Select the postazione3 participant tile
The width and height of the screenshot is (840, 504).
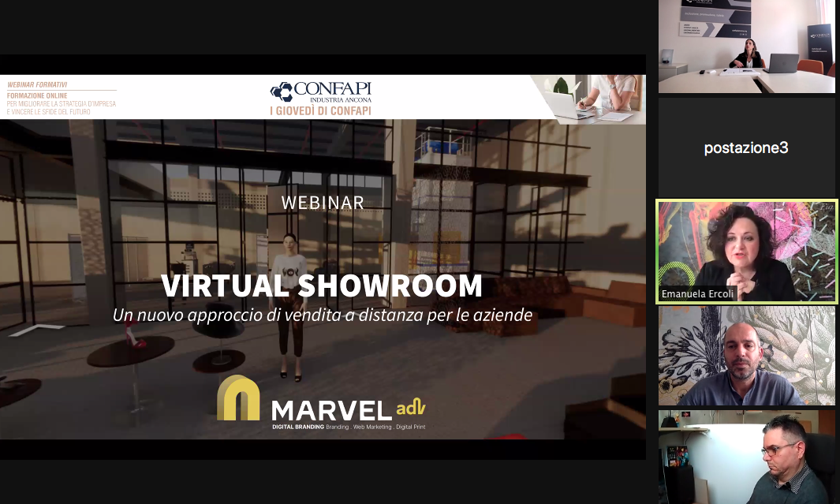click(746, 147)
